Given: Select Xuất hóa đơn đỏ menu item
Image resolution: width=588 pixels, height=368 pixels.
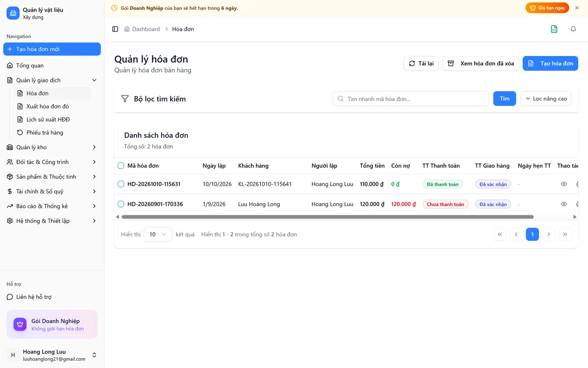Looking at the screenshot, I should 53,106.
